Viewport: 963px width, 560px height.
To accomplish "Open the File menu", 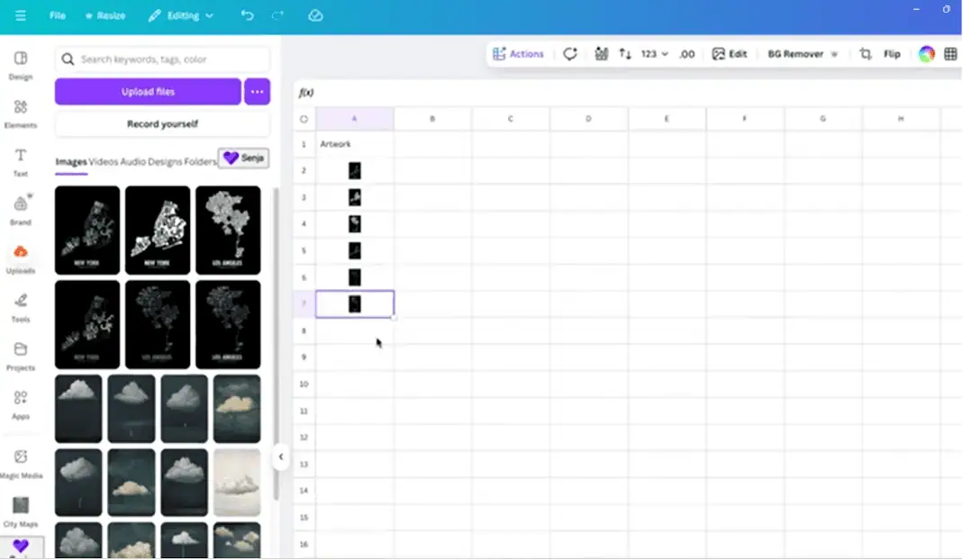I will pos(58,16).
